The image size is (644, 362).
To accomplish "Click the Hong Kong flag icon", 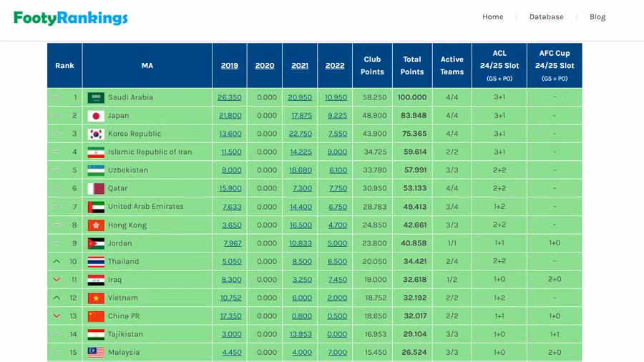I will [x=96, y=225].
